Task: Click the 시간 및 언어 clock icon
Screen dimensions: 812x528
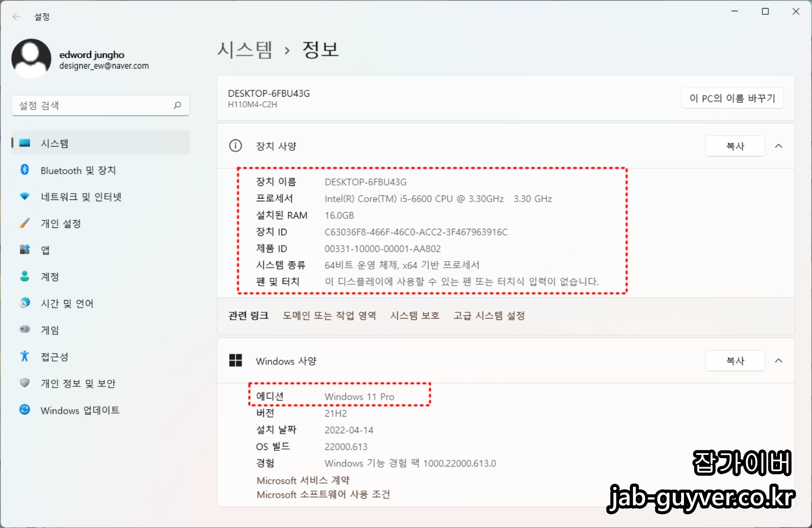Action: pyautogui.click(x=25, y=303)
